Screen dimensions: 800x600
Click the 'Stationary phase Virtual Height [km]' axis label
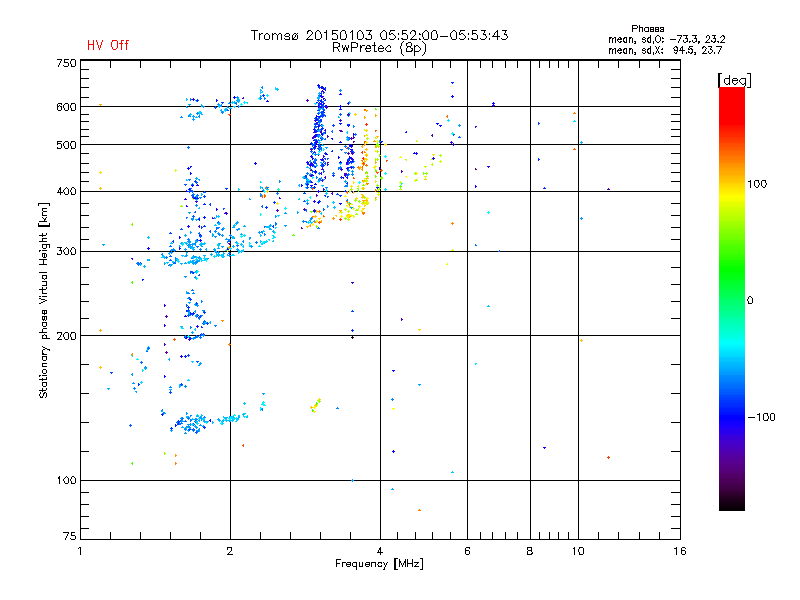43,300
